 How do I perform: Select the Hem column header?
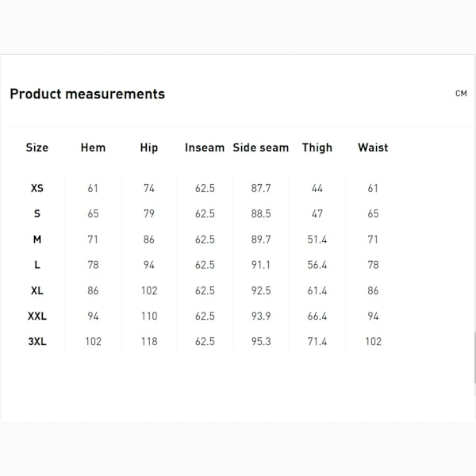tap(93, 148)
